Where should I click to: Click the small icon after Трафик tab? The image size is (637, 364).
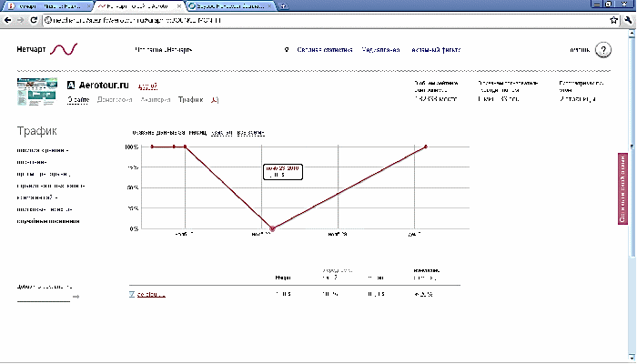tap(215, 100)
